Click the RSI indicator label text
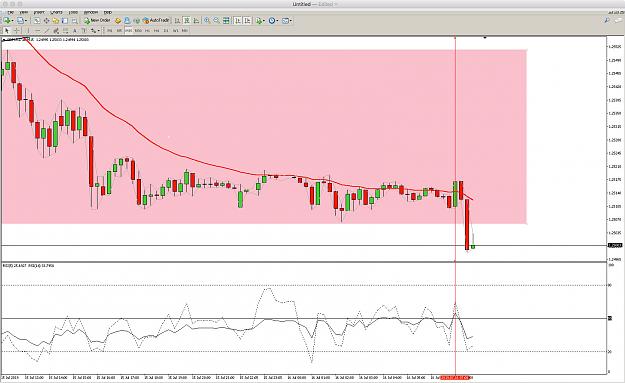 point(29,265)
